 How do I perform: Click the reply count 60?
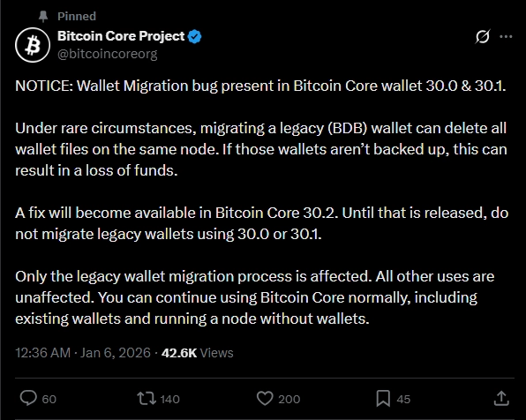(x=49, y=399)
